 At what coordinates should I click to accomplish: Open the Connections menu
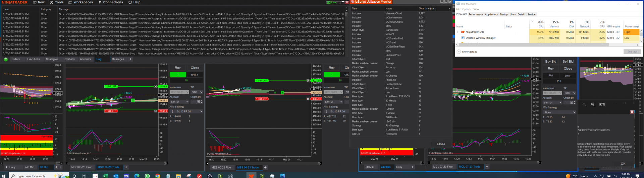111,2
